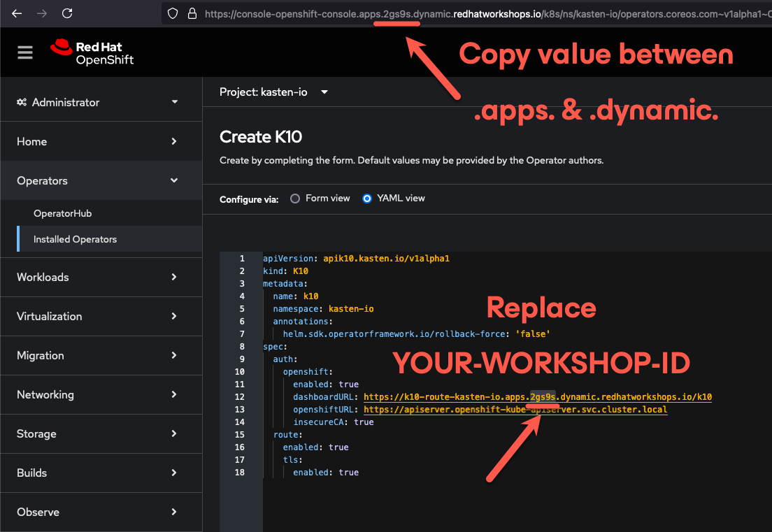Image resolution: width=772 pixels, height=532 pixels.
Task: Click the 'openshift:' line in the editor
Action: tap(308, 372)
